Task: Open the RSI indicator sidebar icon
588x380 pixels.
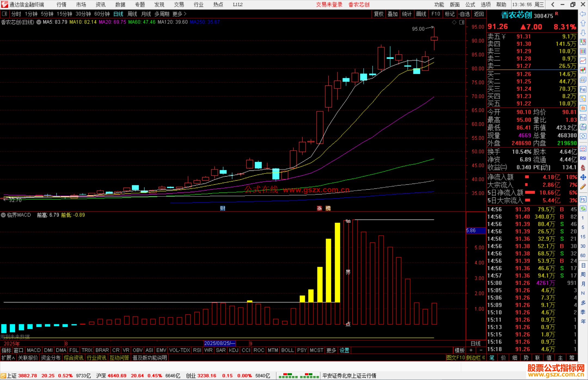Action: [583, 158]
